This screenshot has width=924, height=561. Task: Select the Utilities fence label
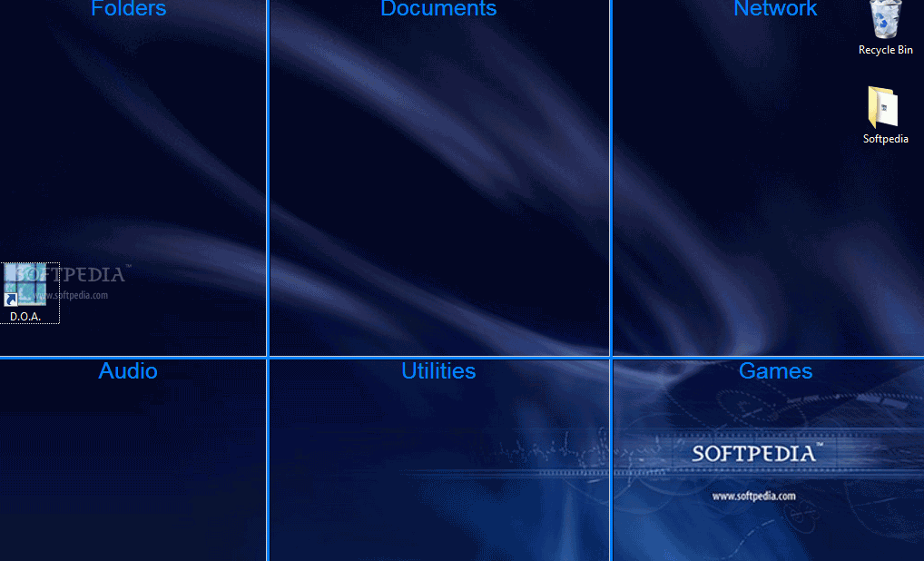point(438,370)
